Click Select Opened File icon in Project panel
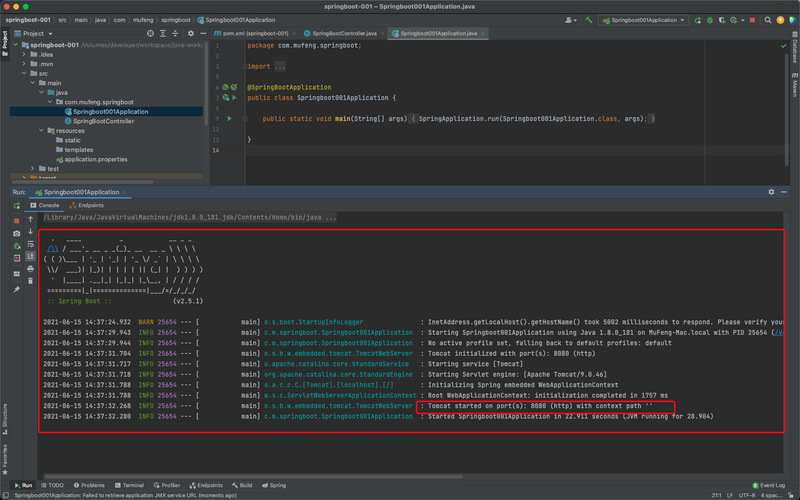800x500 pixels. click(150, 33)
